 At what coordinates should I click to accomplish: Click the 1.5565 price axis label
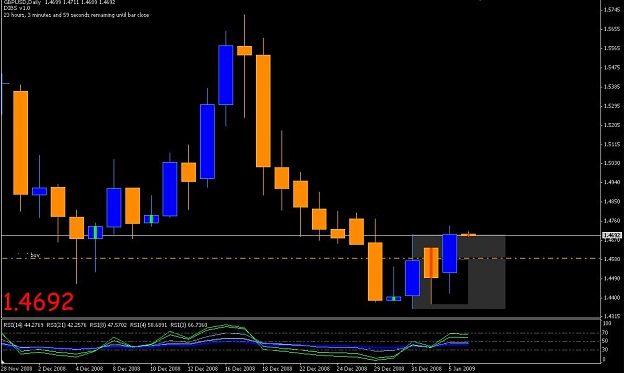[612, 48]
